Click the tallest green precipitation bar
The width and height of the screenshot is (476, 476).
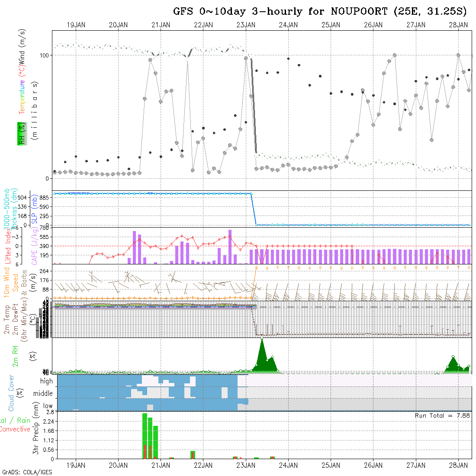[145, 436]
